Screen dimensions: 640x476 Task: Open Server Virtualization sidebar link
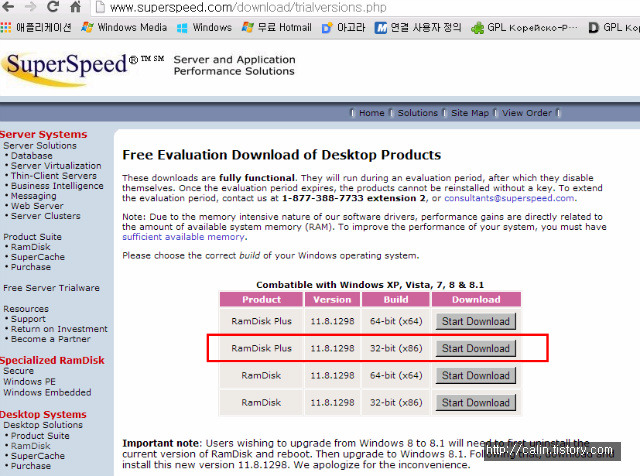pos(56,166)
